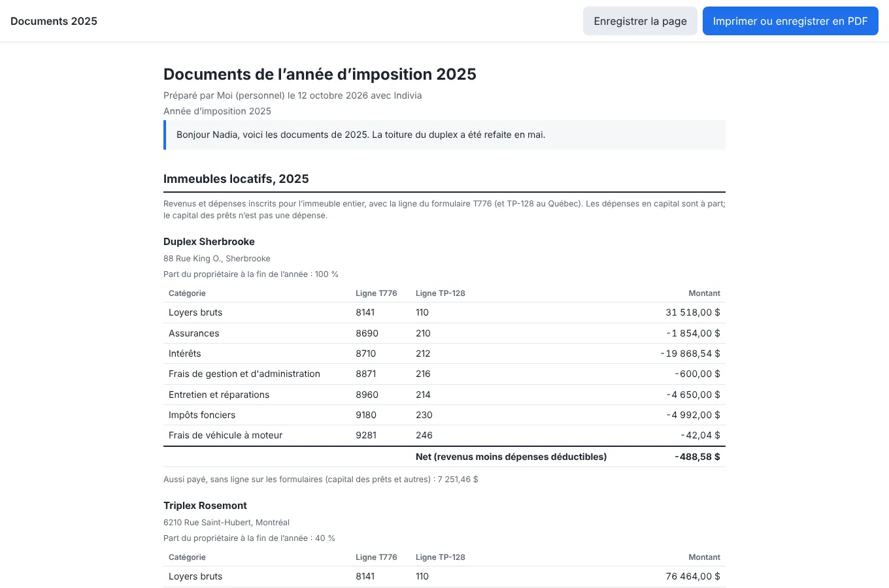The height and width of the screenshot is (588, 889).
Task: Click T776 line number "8690"
Action: [367, 333]
